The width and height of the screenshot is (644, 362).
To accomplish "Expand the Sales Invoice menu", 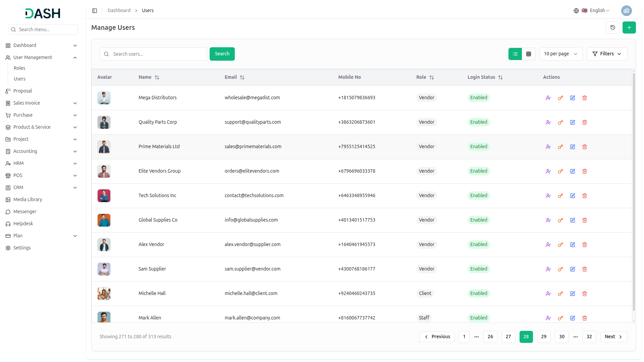I will (x=42, y=103).
